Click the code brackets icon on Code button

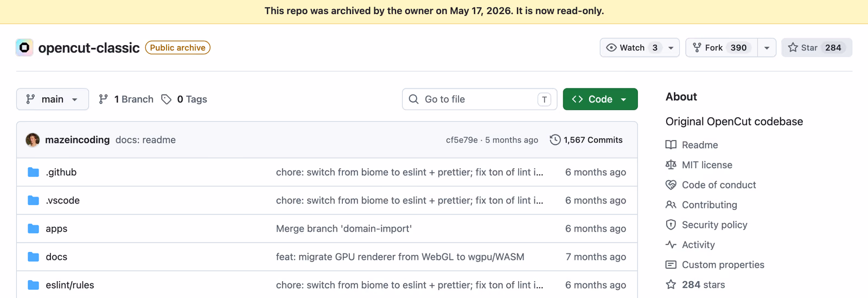pyautogui.click(x=577, y=99)
